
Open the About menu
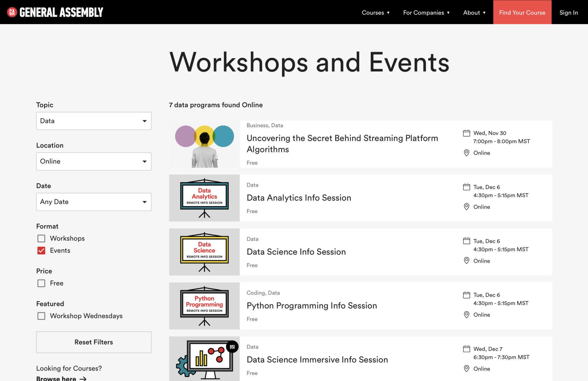[474, 12]
